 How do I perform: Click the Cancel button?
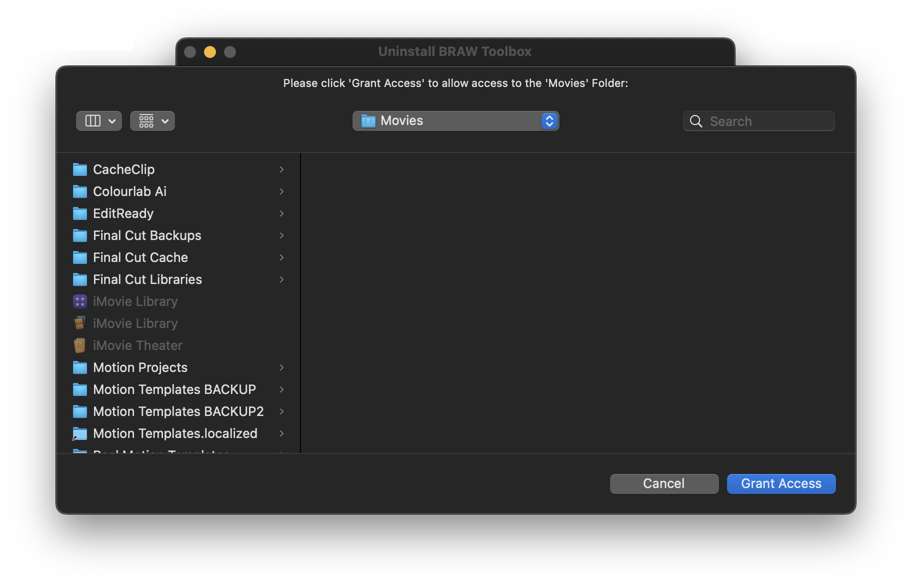tap(664, 483)
